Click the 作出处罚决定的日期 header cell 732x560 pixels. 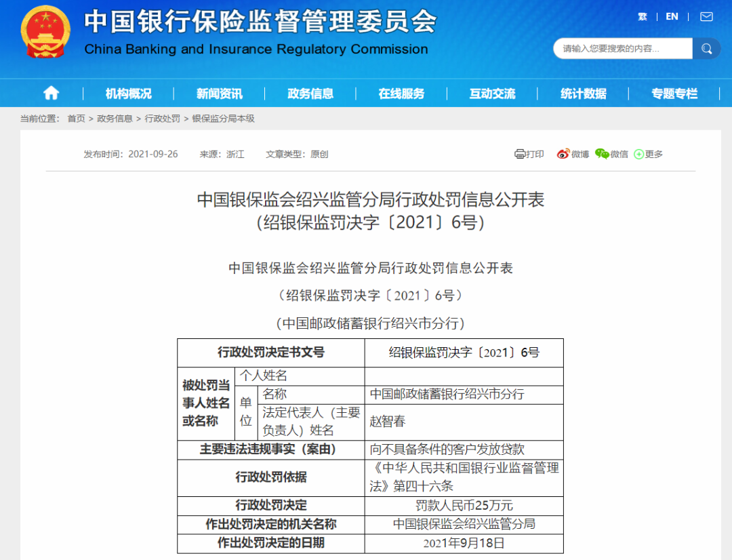point(271,544)
